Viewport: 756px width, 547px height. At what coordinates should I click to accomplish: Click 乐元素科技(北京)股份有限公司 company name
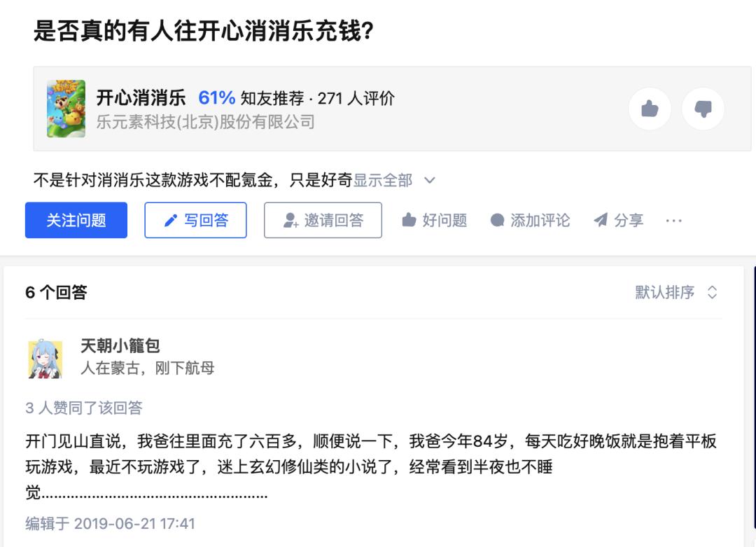(x=205, y=122)
